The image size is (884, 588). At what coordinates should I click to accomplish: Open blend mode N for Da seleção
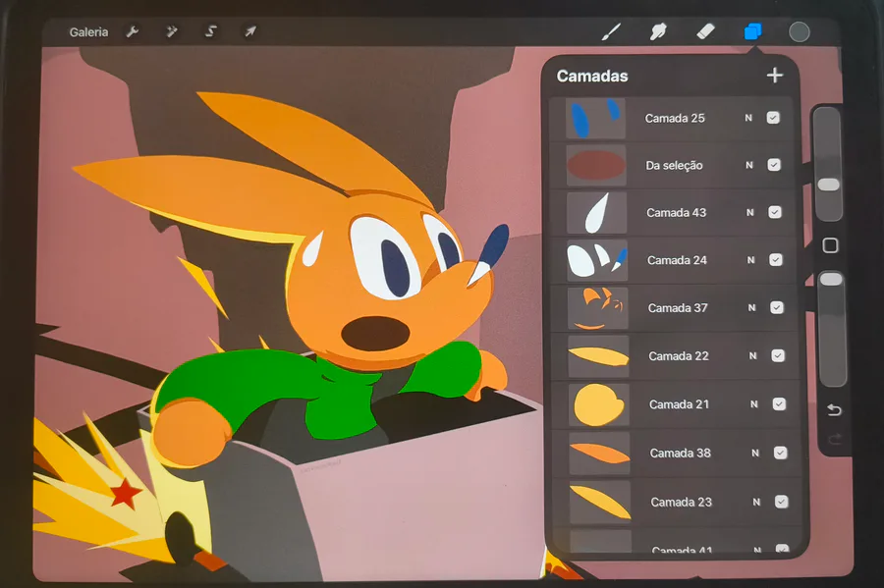click(749, 165)
